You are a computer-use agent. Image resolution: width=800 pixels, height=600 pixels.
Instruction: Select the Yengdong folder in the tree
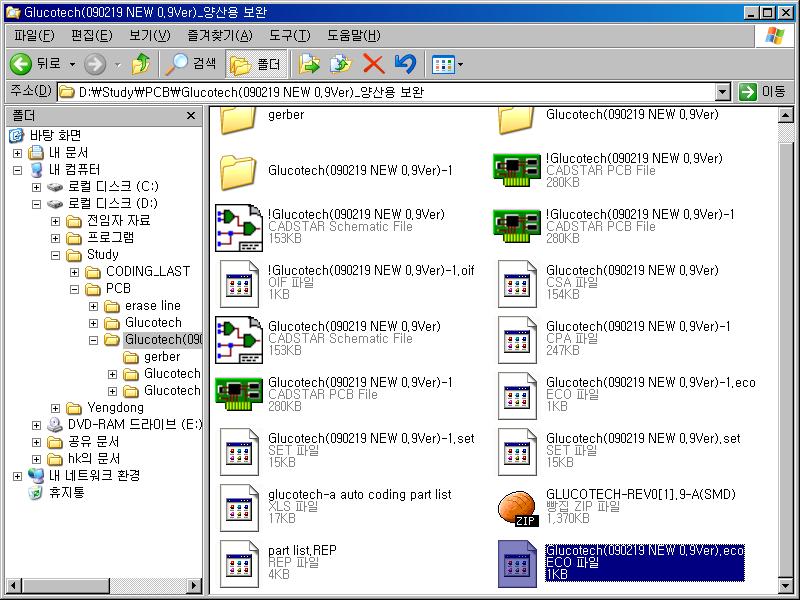(115, 408)
